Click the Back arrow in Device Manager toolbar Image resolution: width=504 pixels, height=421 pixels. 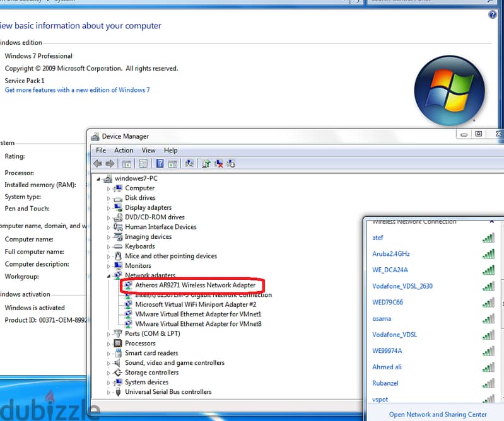pos(98,164)
